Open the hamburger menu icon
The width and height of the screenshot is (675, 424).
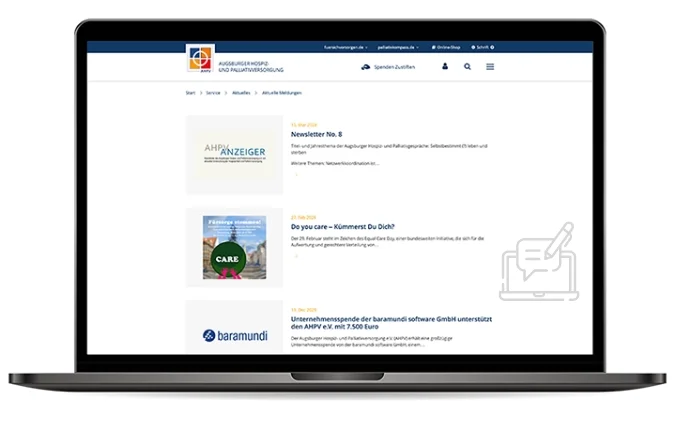(490, 67)
